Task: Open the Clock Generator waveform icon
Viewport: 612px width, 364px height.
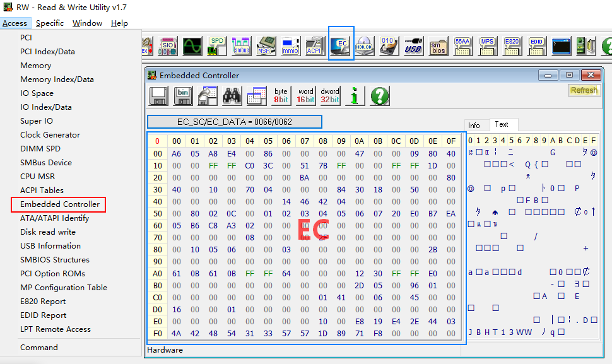Action: tap(192, 46)
